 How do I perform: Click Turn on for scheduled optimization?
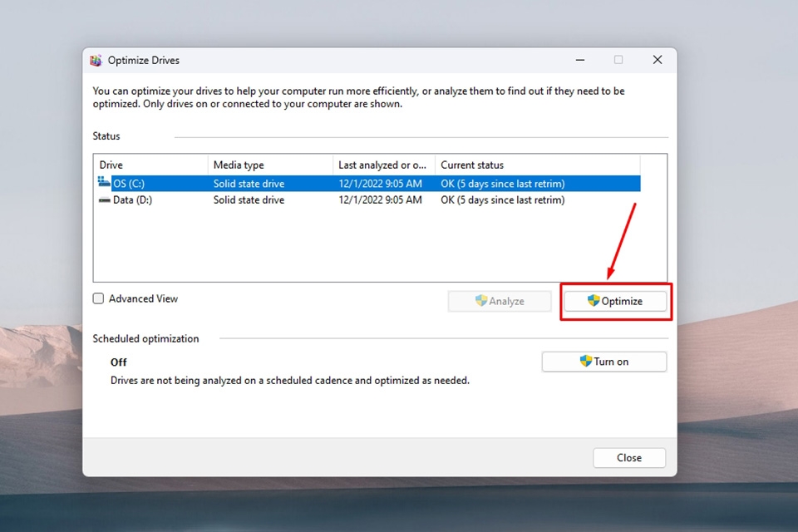[x=603, y=361]
